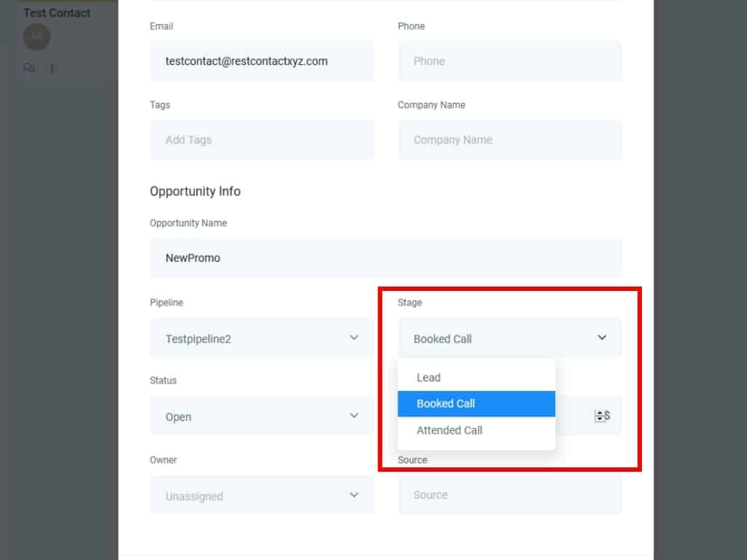747x560 pixels.
Task: Edit the Opportunity Name field with NewPromo
Action: point(385,258)
